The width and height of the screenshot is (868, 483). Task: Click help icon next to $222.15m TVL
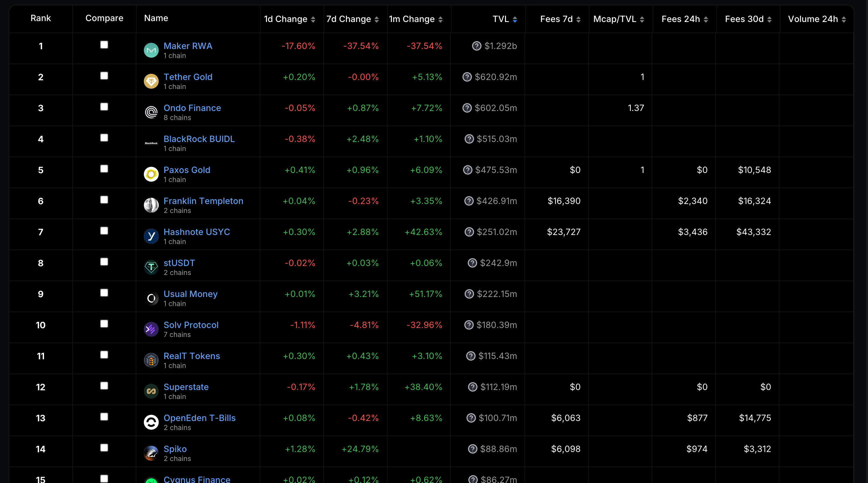469,294
